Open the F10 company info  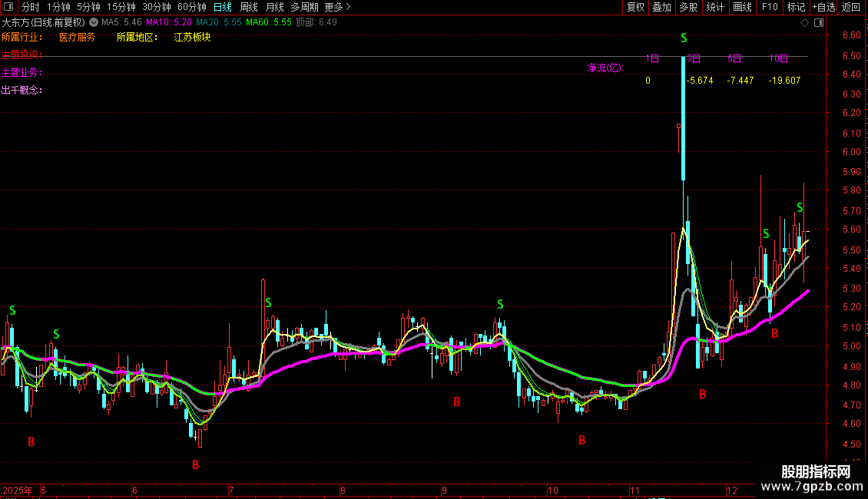pos(770,7)
